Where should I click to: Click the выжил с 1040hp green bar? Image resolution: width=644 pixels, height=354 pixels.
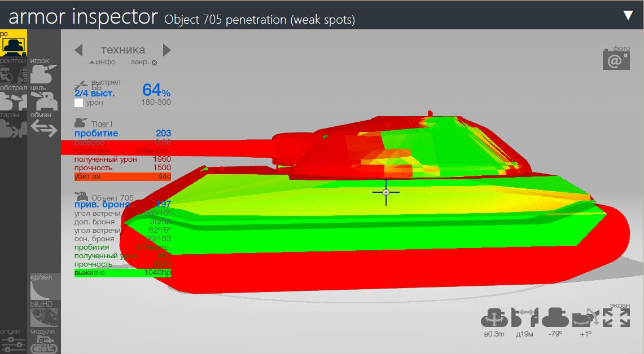pos(123,273)
